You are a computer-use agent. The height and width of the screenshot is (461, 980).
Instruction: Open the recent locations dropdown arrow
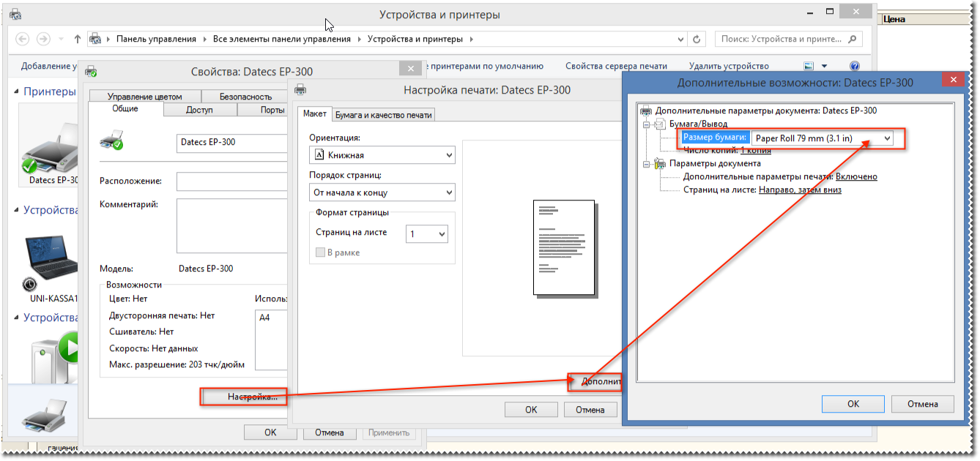62,40
